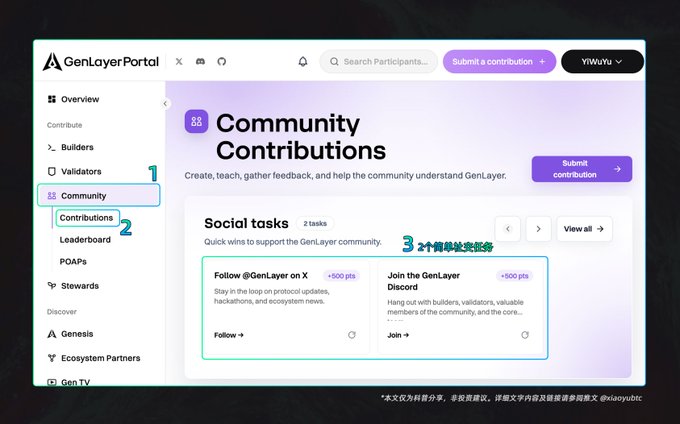The height and width of the screenshot is (424, 680).
Task: Focus the Search Participants field
Action: 379,62
